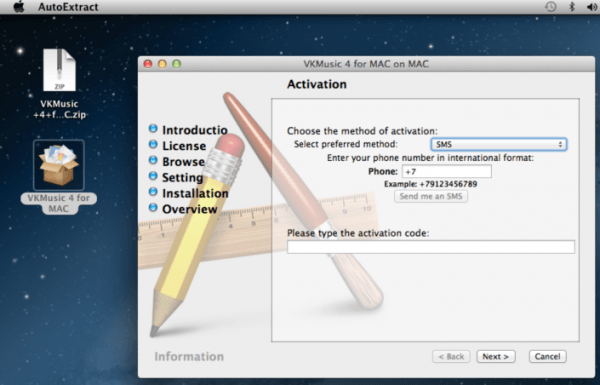Focus the Phone number field
600x385 pixels.
(447, 171)
